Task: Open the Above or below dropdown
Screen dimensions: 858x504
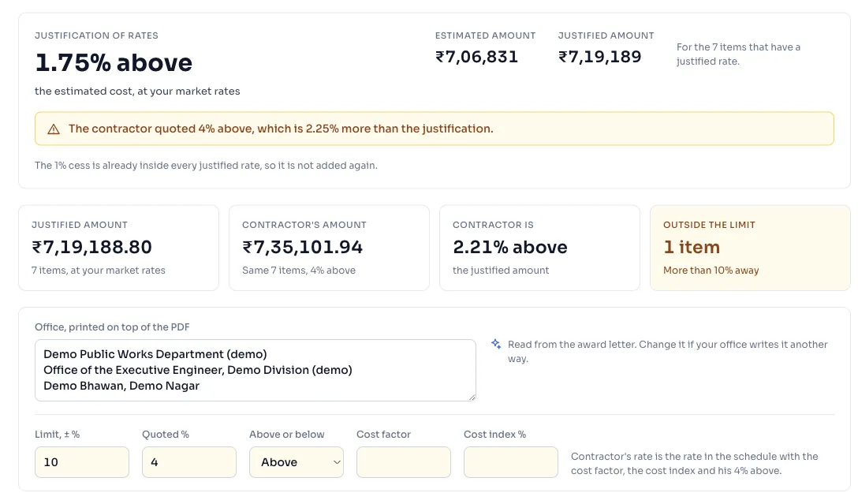Action: pyautogui.click(x=297, y=462)
